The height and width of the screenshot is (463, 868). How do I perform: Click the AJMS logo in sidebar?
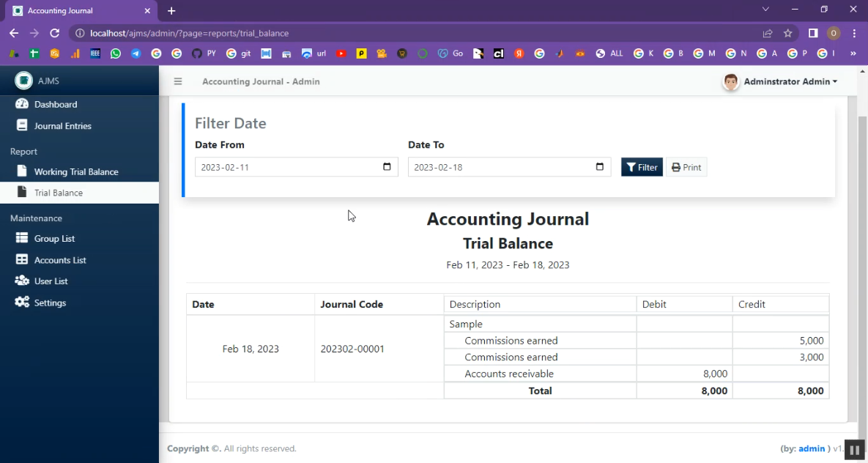[x=24, y=81]
